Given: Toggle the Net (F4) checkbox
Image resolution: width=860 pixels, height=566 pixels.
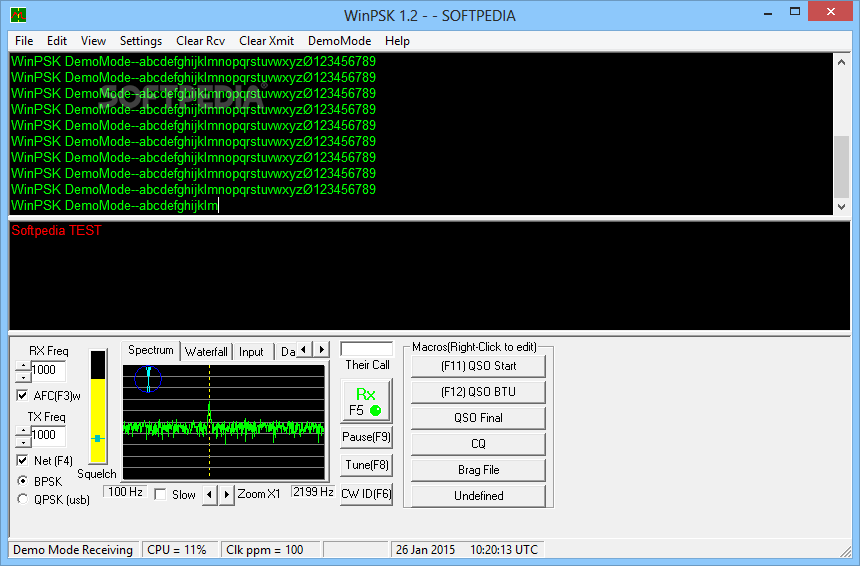Looking at the screenshot, I should click(22, 460).
